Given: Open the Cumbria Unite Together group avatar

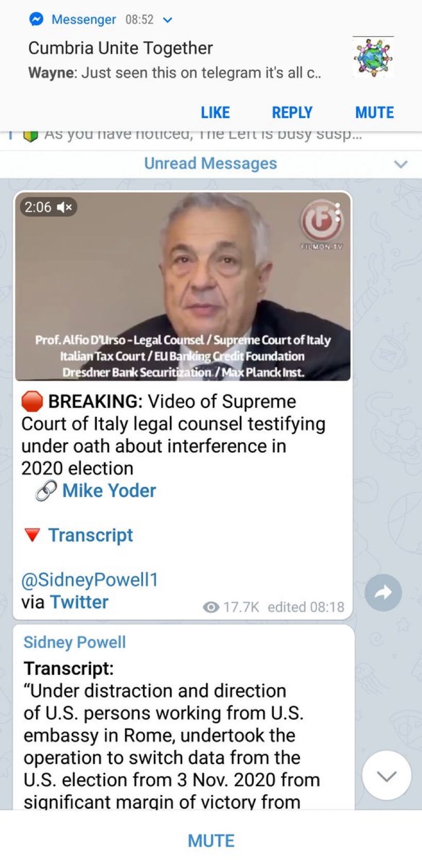Looking at the screenshot, I should [373, 57].
